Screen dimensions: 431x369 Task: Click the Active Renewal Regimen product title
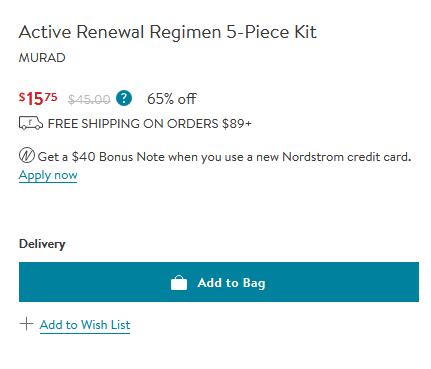point(167,32)
